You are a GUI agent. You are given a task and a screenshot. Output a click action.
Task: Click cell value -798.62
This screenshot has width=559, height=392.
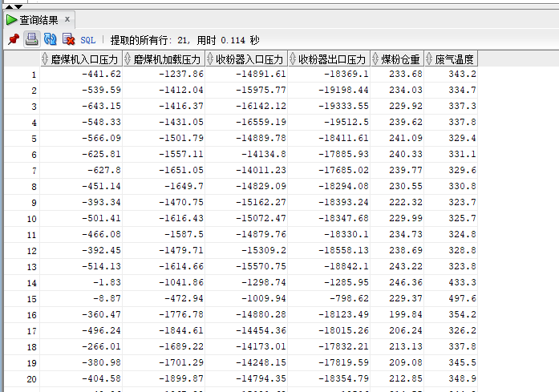coord(350,298)
